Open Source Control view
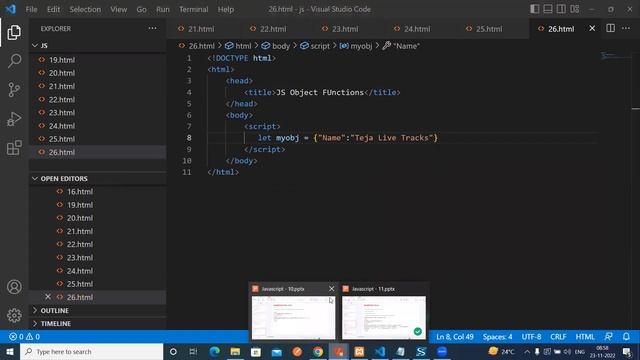 (14, 89)
